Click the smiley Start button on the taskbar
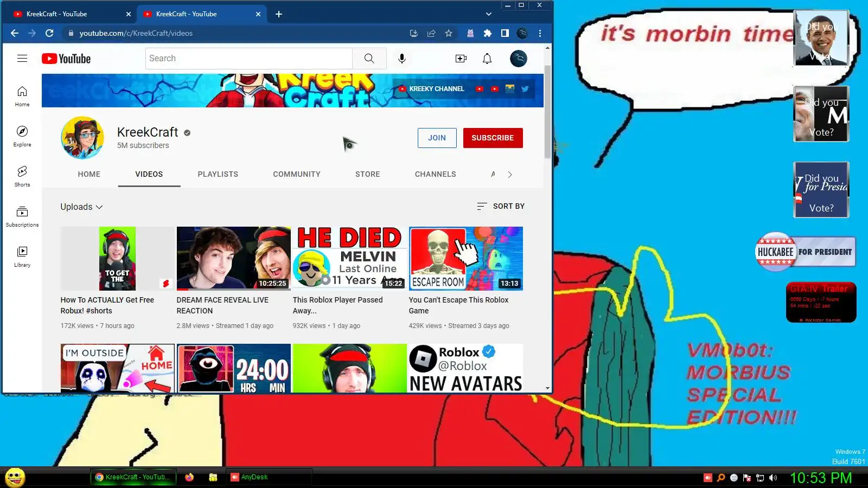 click(x=15, y=478)
